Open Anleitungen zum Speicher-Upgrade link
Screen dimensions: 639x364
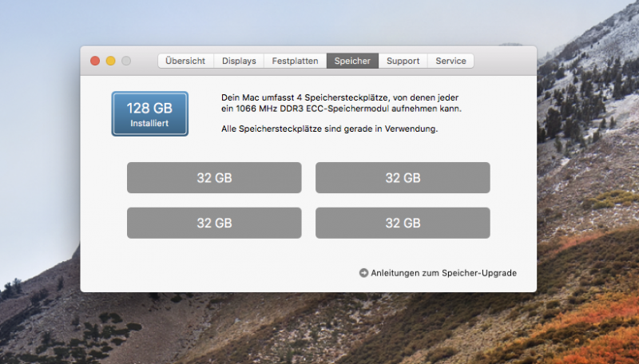443,273
